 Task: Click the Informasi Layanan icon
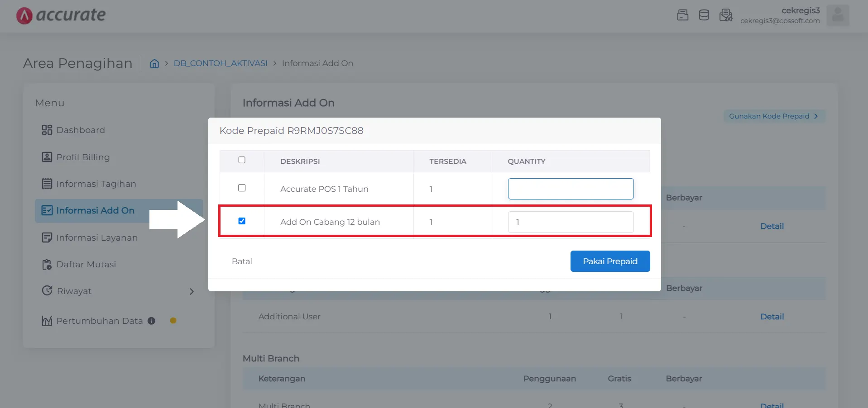[47, 237]
